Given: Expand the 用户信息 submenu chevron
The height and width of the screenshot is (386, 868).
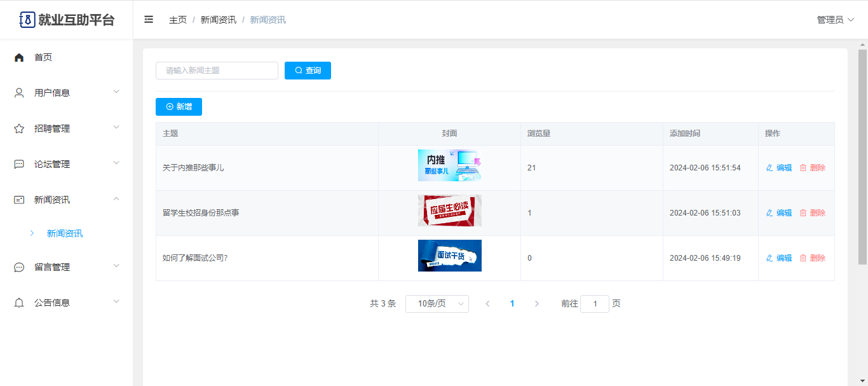Looking at the screenshot, I should point(116,92).
